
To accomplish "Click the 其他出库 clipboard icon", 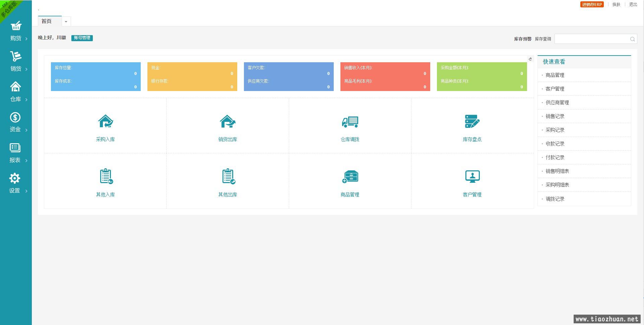I will pyautogui.click(x=229, y=176).
